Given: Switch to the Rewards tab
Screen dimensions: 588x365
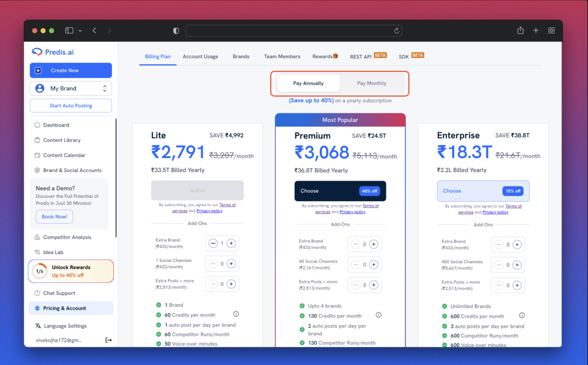Looking at the screenshot, I should click(325, 57).
